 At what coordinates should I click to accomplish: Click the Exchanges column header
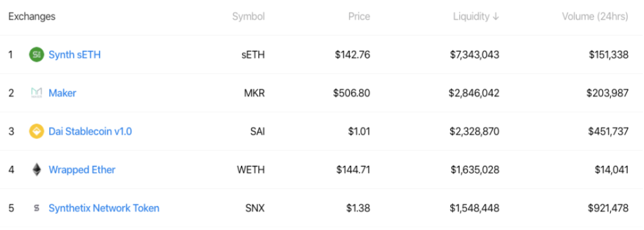pyautogui.click(x=32, y=17)
